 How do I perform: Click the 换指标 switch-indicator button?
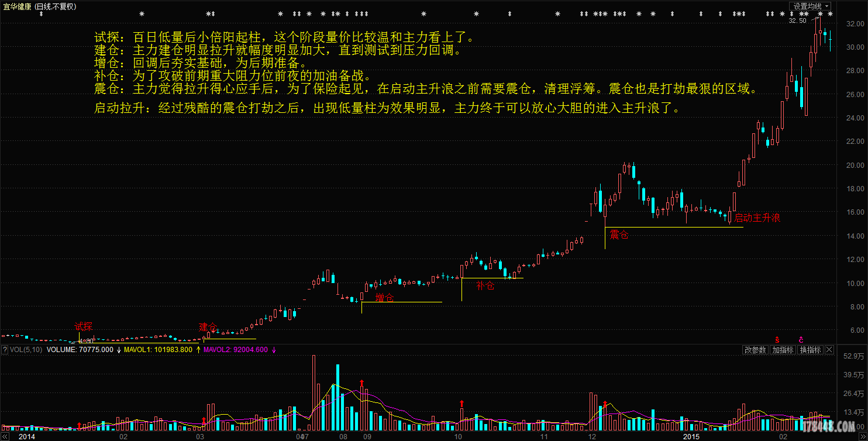(811, 350)
